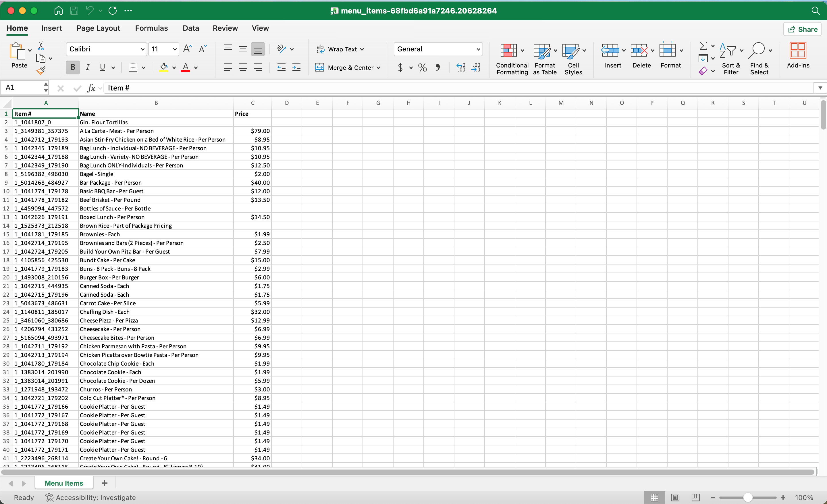
Task: Select the Menu Items sheet tab
Action: (64, 483)
